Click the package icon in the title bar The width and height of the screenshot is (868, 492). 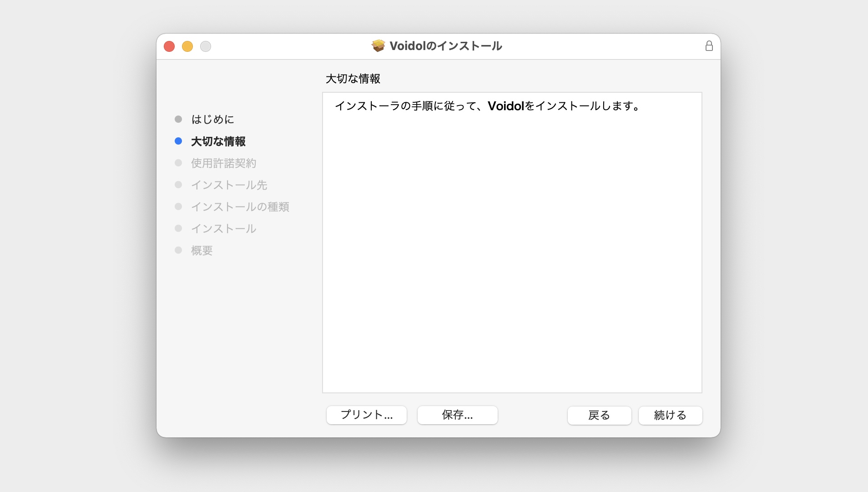coord(378,45)
